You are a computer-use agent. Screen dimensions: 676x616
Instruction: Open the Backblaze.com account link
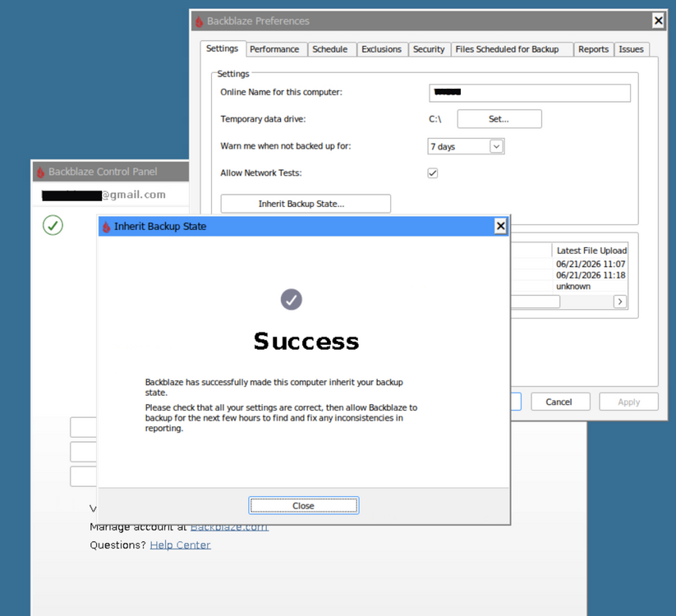pos(229,526)
